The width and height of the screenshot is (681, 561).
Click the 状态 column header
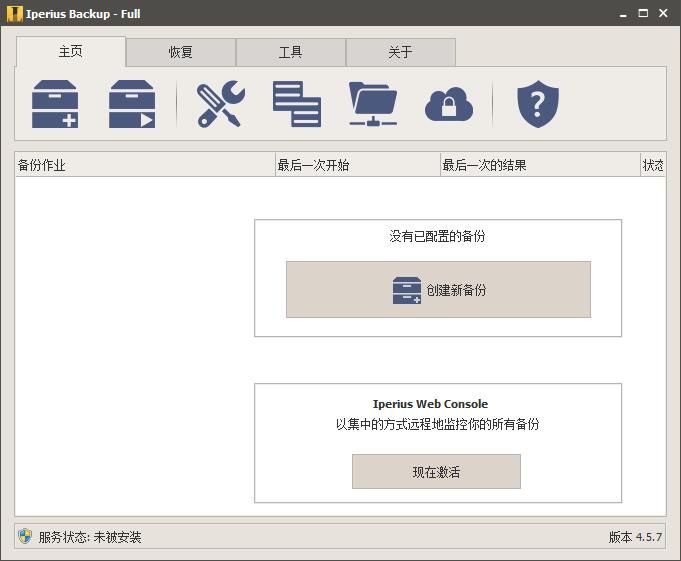653,165
